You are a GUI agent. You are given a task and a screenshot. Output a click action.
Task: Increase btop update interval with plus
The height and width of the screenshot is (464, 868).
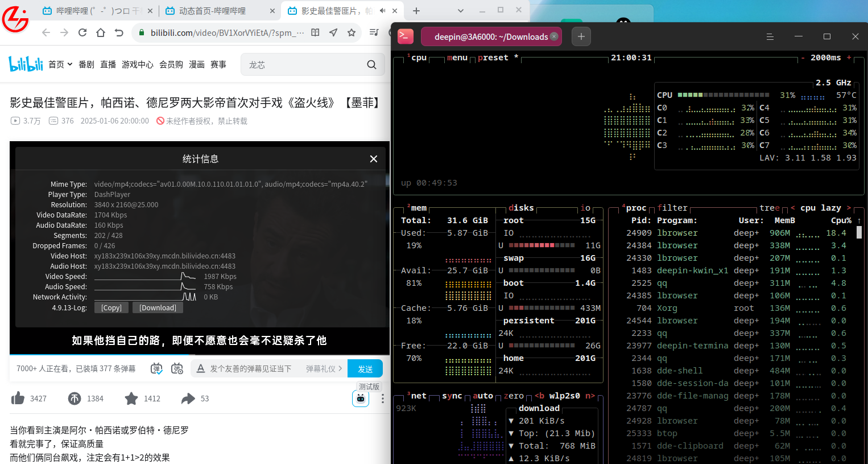(849, 58)
